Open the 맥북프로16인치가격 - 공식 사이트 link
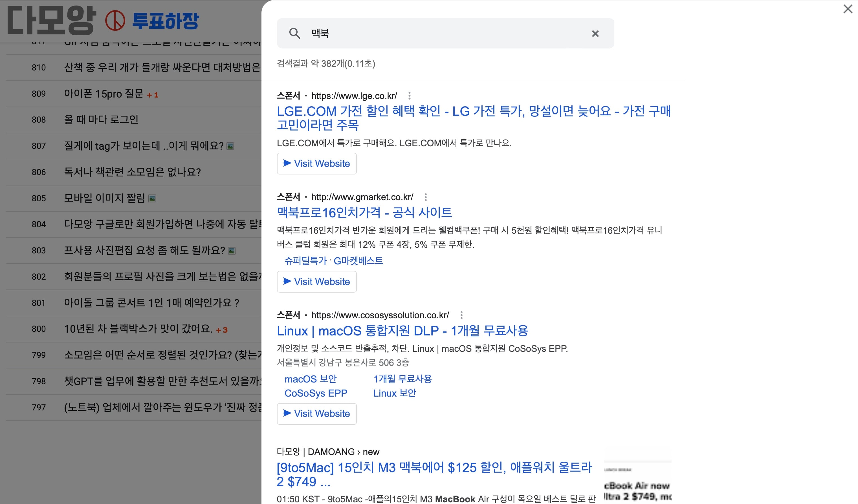 tap(364, 212)
